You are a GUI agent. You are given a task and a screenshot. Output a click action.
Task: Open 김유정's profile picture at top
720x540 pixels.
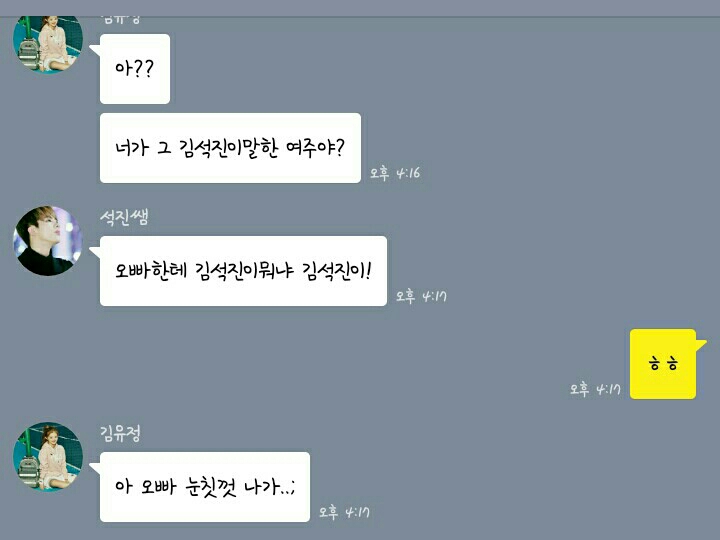coord(48,44)
